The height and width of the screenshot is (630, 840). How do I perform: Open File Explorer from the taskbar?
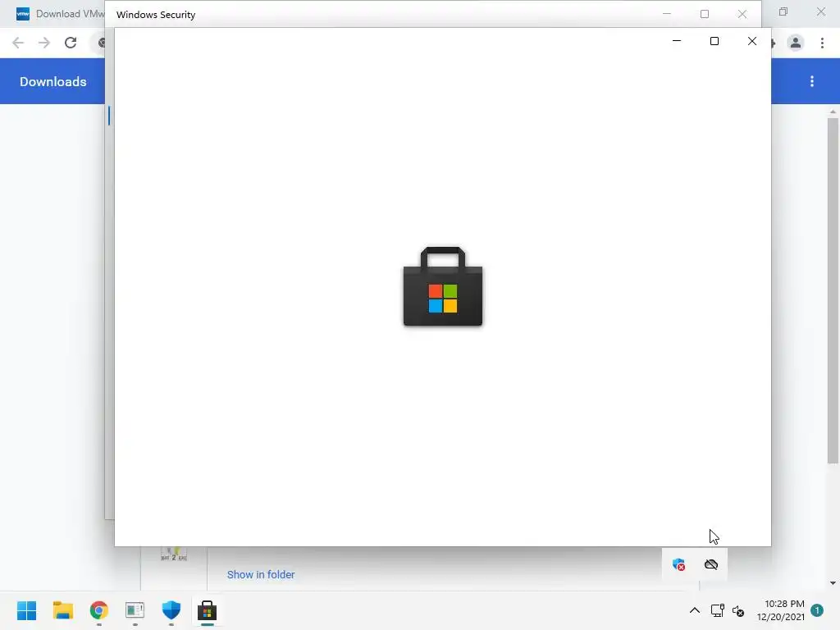tap(62, 610)
